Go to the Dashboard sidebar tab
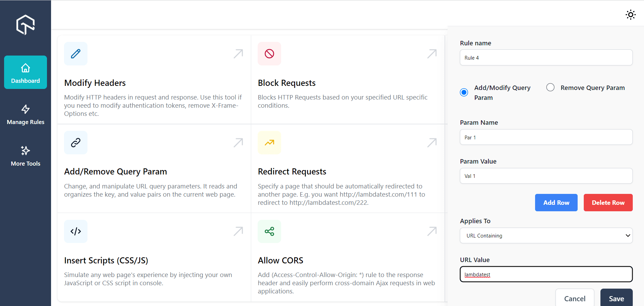This screenshot has height=306, width=644. tap(26, 72)
